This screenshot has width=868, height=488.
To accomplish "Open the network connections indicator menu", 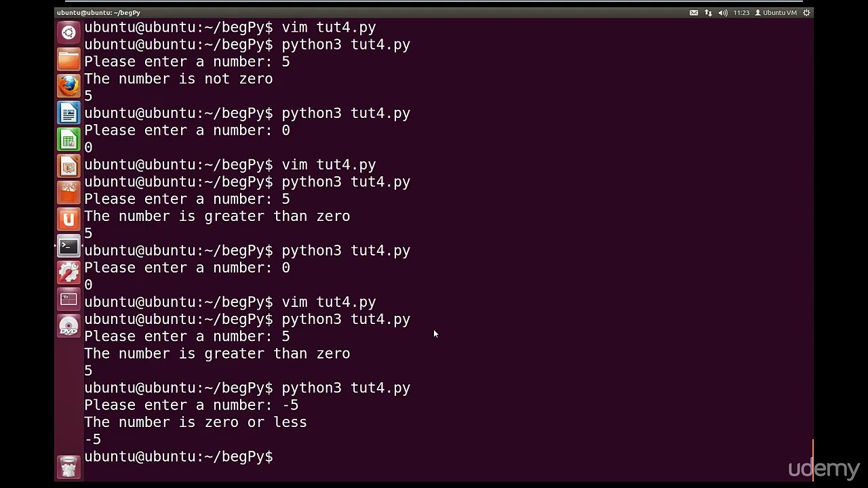I will (x=708, y=13).
